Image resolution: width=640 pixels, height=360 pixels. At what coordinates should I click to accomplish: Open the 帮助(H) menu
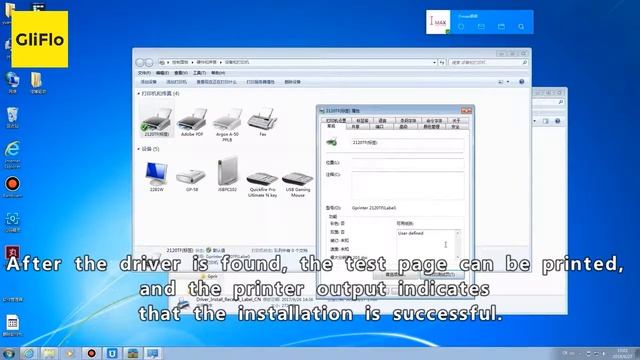pos(218,73)
